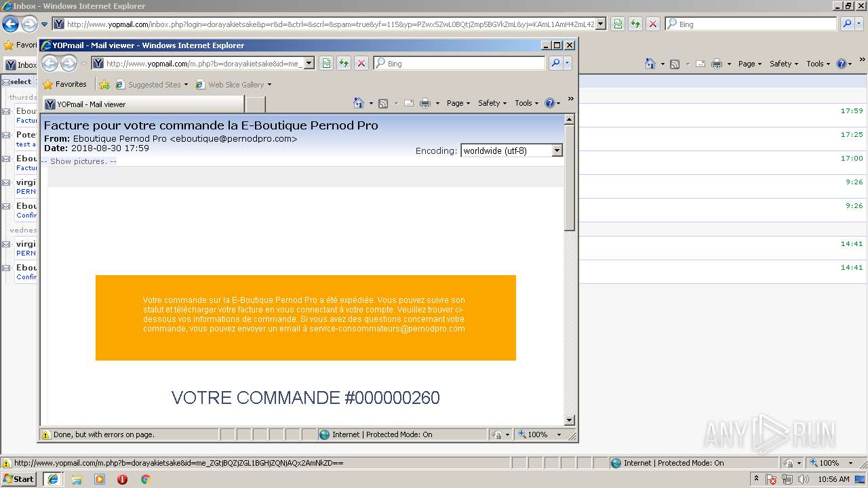Click 17:25 message time in Inbox

click(852, 135)
